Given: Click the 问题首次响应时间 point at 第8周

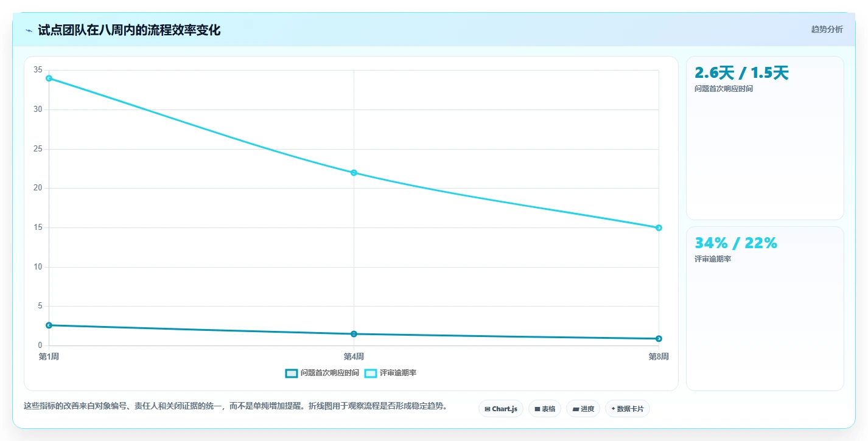Looking at the screenshot, I should click(659, 339).
